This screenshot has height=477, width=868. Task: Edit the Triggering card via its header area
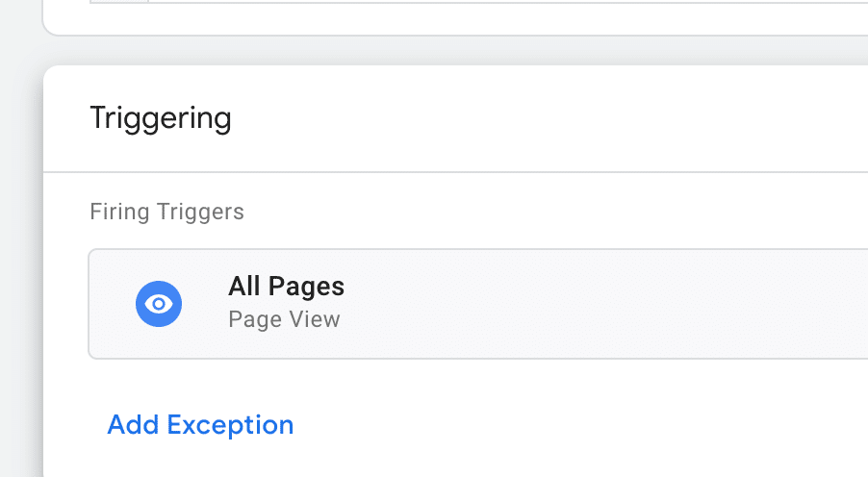455,118
